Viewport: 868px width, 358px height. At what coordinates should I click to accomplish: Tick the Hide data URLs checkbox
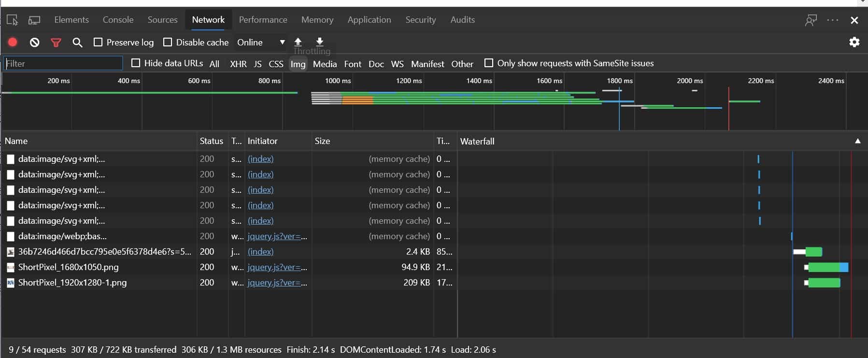(x=136, y=63)
